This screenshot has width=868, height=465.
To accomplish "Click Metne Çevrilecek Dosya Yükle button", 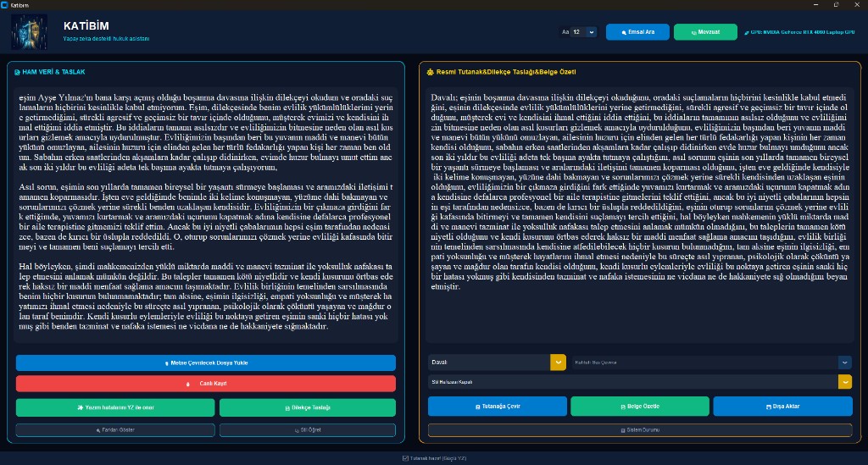I will (205, 363).
